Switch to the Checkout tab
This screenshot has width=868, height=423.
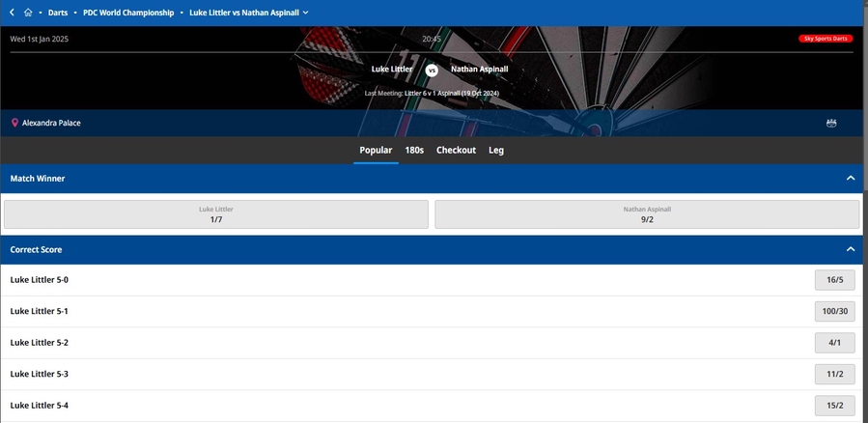point(456,150)
